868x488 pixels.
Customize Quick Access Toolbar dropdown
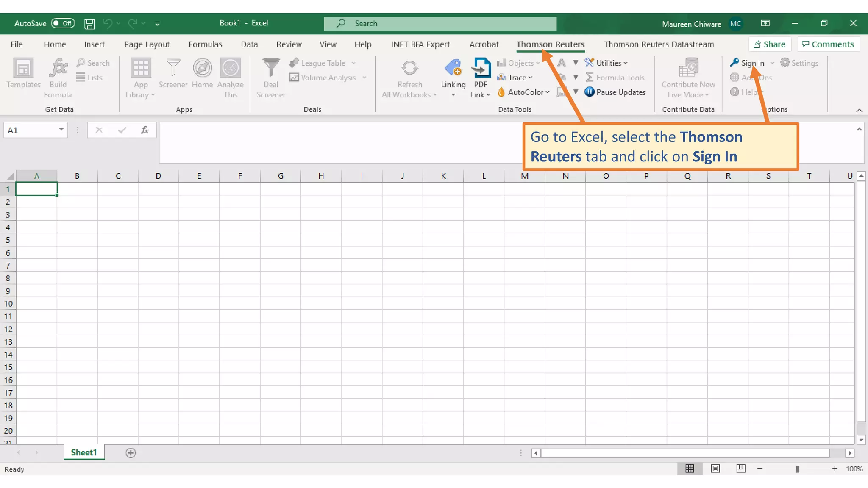coord(157,23)
